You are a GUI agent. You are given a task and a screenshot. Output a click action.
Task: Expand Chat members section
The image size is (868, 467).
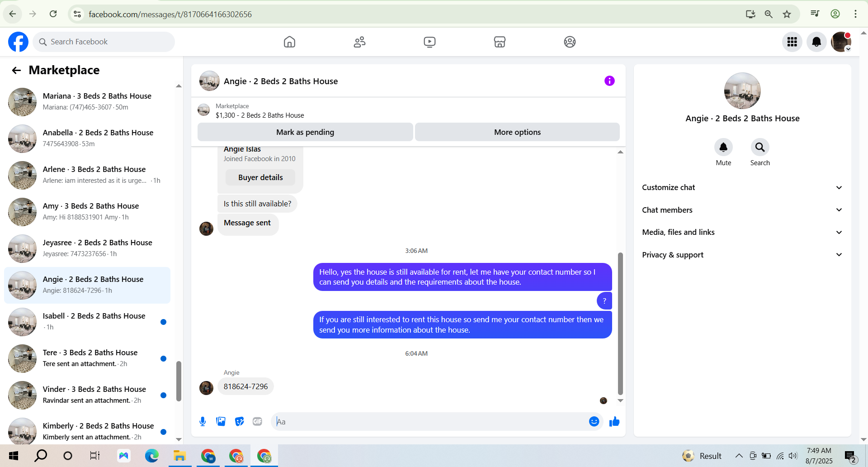[x=742, y=210]
